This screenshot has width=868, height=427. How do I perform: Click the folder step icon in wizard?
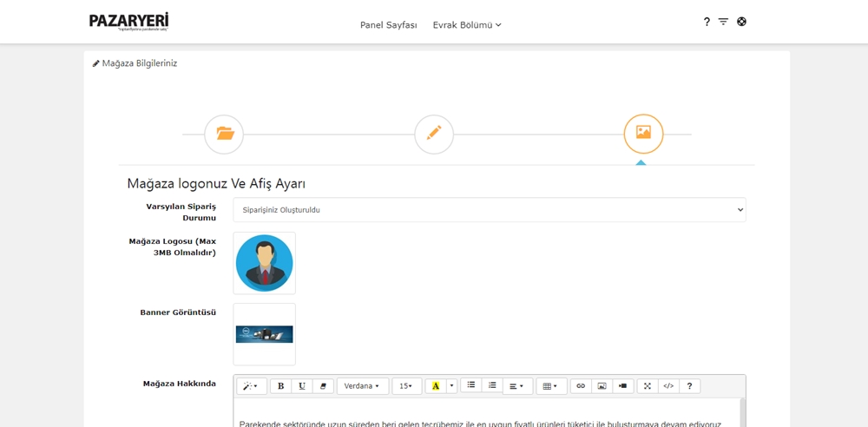224,134
